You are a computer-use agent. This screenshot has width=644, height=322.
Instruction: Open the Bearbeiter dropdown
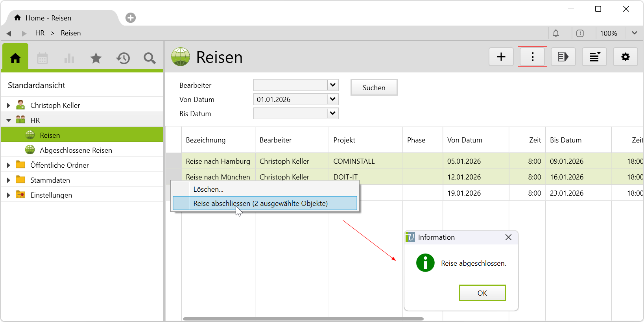tap(333, 85)
